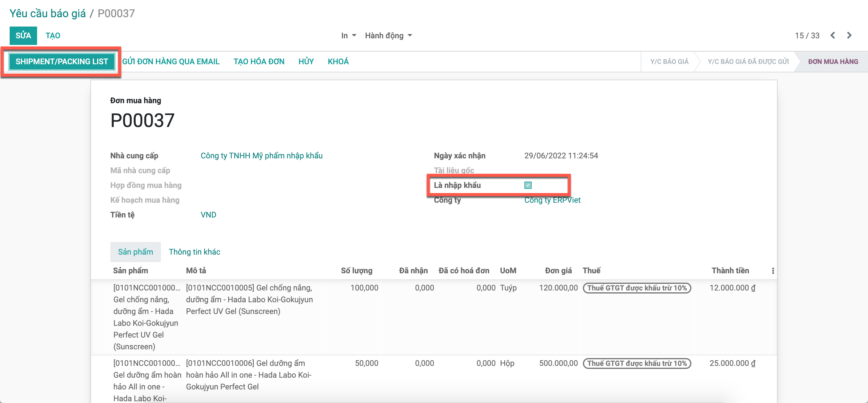The image size is (868, 403).
Task: Click quantity 50,000 cell
Action: [366, 363]
